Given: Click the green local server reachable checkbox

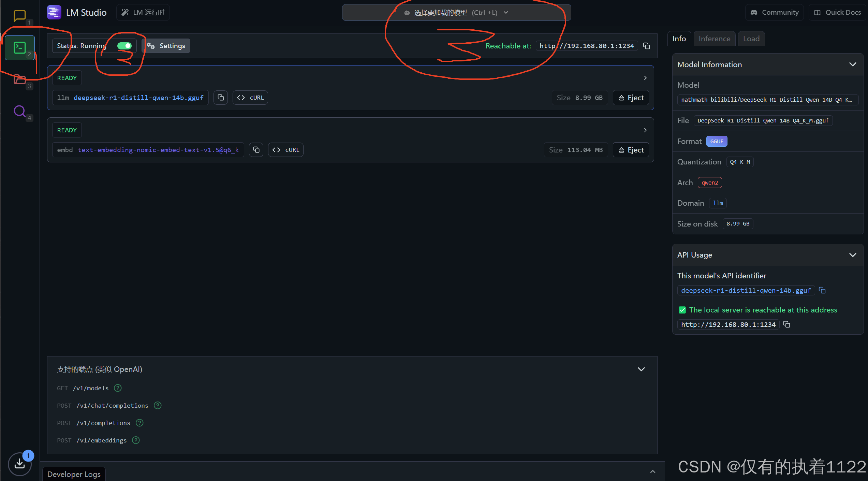Looking at the screenshot, I should click(682, 310).
